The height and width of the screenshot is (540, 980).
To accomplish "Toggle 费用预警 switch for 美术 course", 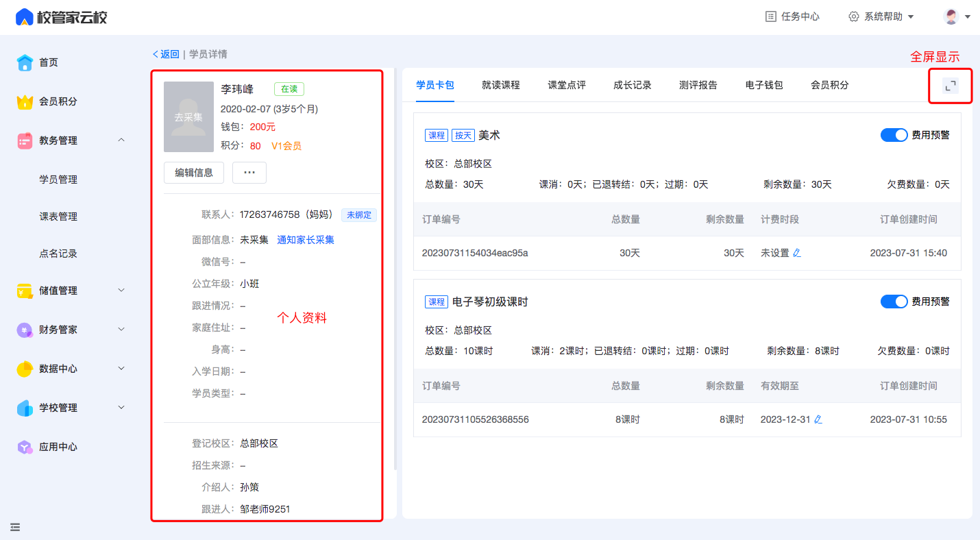I will [894, 135].
